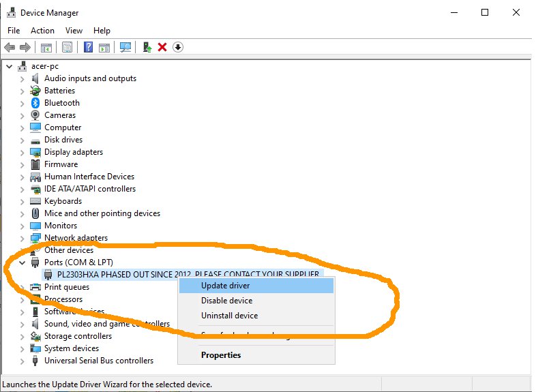Collapse the Ports (COM & LPT) node
The width and height of the screenshot is (536, 392).
[23, 262]
